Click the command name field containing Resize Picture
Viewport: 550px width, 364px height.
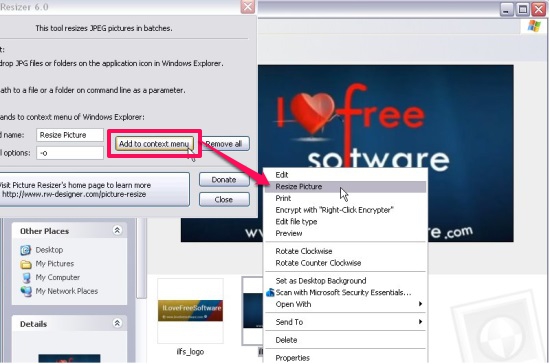click(x=70, y=135)
